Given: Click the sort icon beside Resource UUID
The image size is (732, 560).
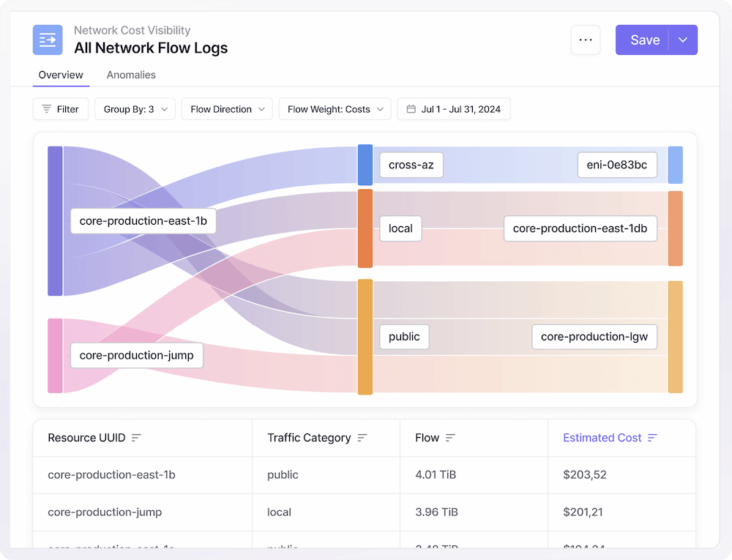Looking at the screenshot, I should (136, 438).
